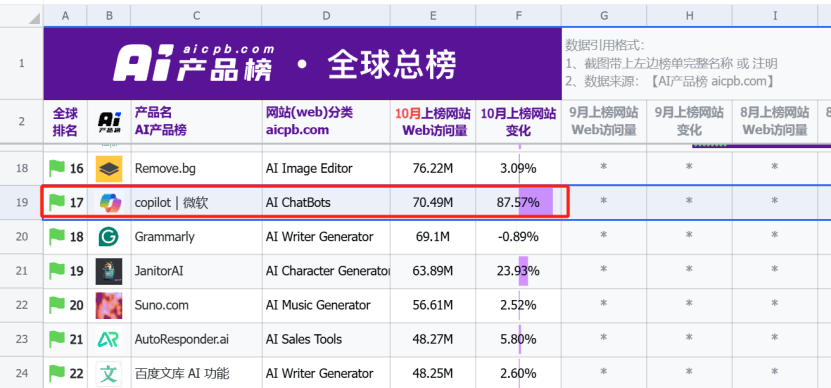Select column D header

[325, 16]
